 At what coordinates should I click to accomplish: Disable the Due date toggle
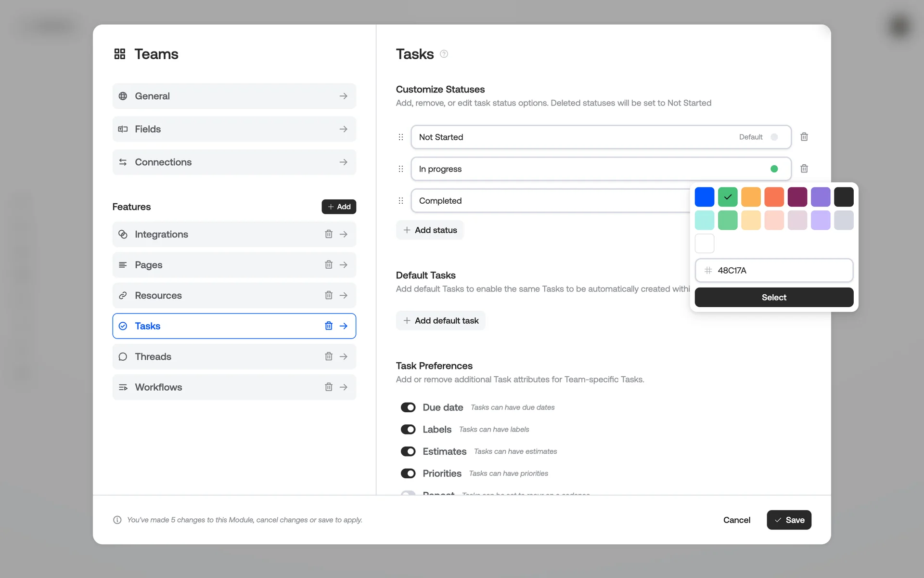pos(408,407)
